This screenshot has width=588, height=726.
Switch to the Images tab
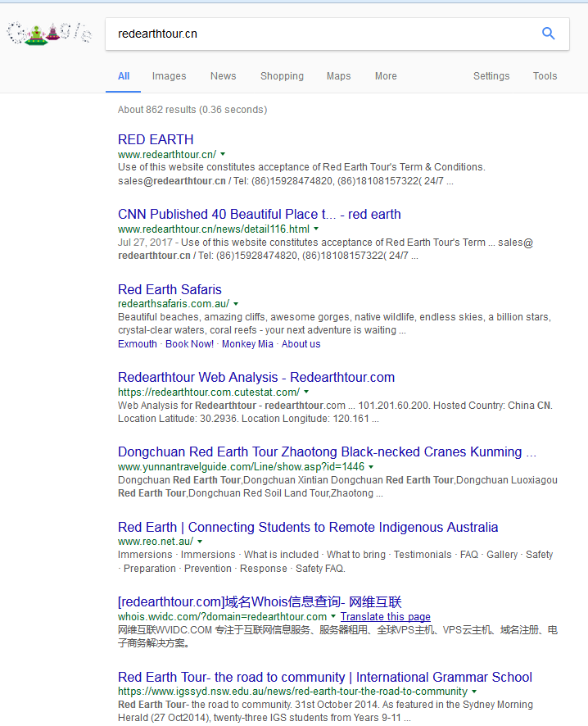(170, 76)
